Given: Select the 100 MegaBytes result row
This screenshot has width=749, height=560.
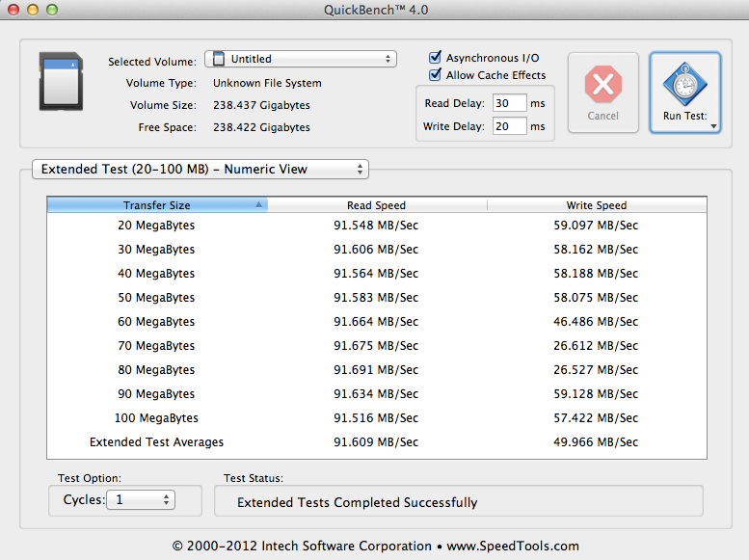Looking at the screenshot, I should (376, 418).
